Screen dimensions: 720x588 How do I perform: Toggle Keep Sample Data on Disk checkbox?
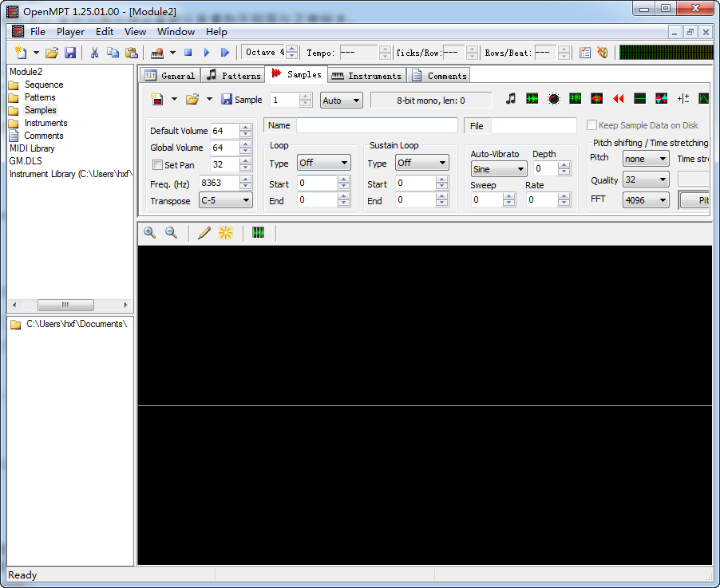click(591, 125)
